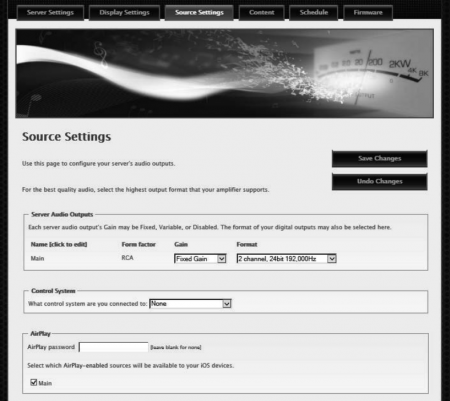Click the Format column header

coord(247,244)
